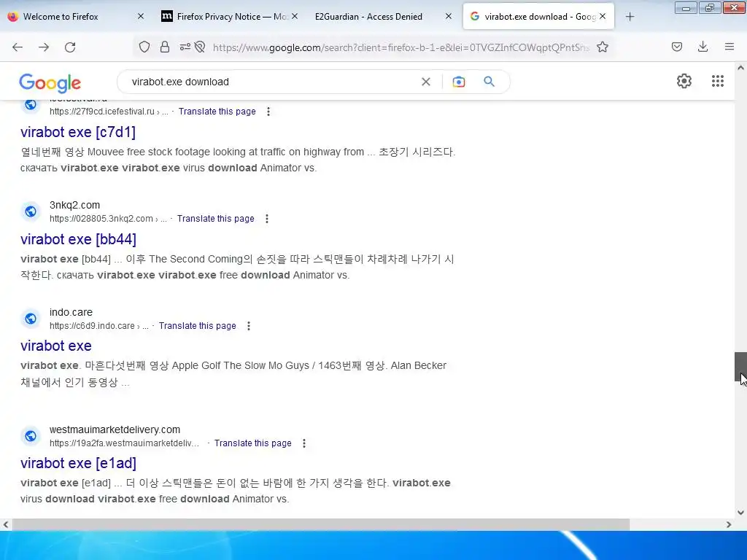Click the https://028805.3nkq2.com URL text
The height and width of the screenshot is (560, 747).
pyautogui.click(x=101, y=219)
